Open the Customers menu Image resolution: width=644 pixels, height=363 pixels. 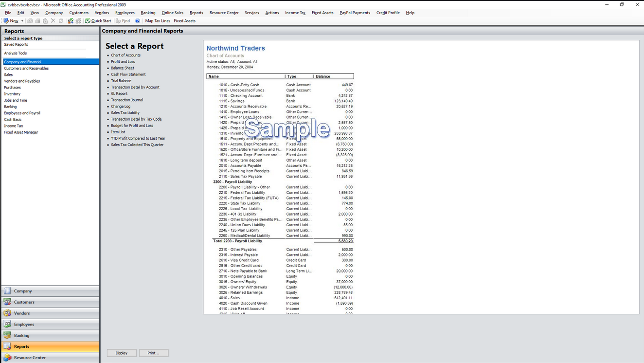coord(79,13)
